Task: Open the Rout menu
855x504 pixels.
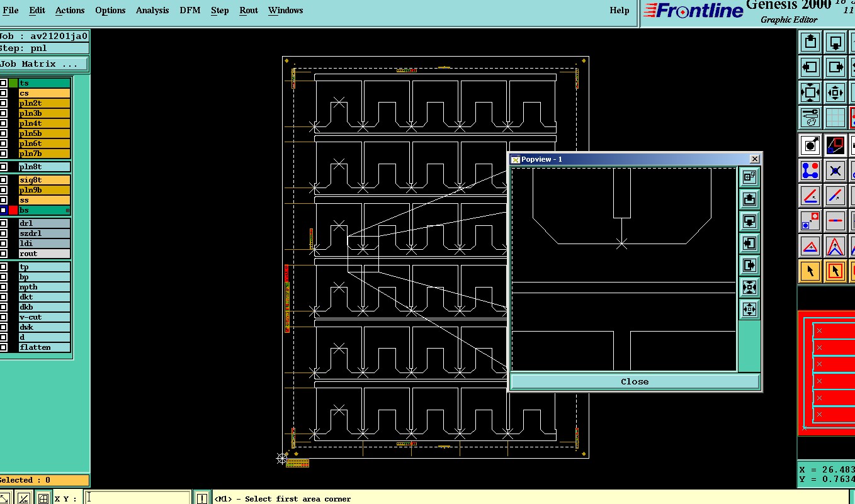Action: pos(249,10)
